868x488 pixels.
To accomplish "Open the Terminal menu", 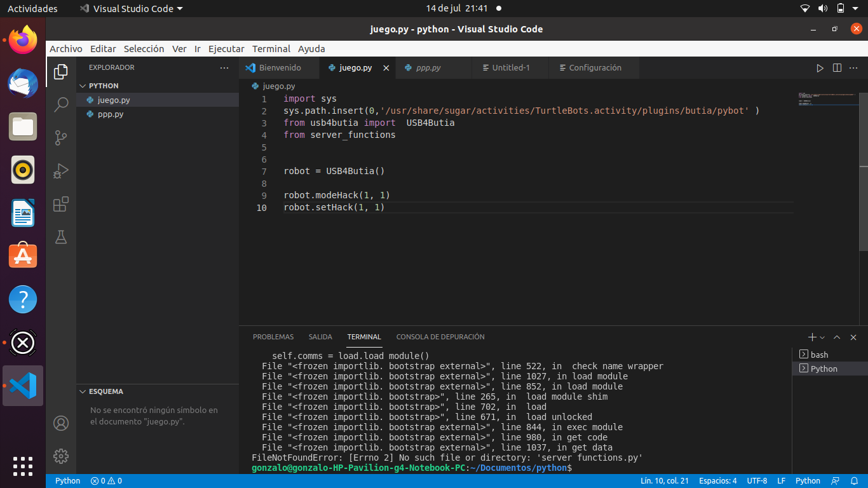I will tap(271, 49).
